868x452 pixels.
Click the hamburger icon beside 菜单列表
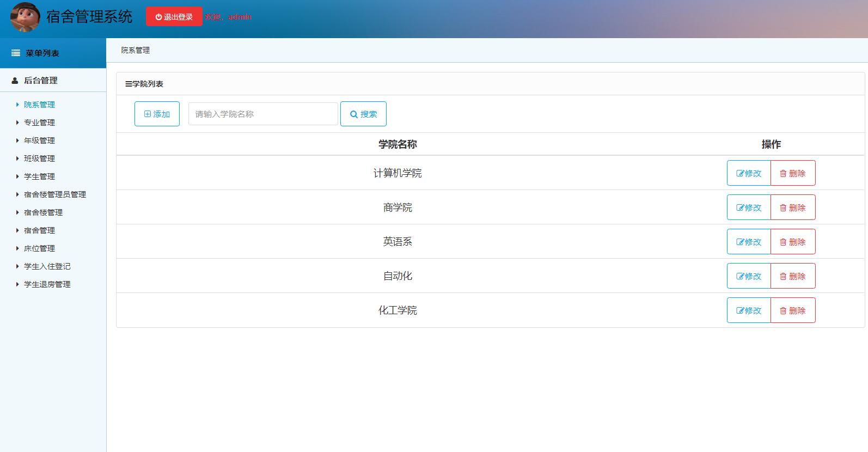tap(16, 53)
